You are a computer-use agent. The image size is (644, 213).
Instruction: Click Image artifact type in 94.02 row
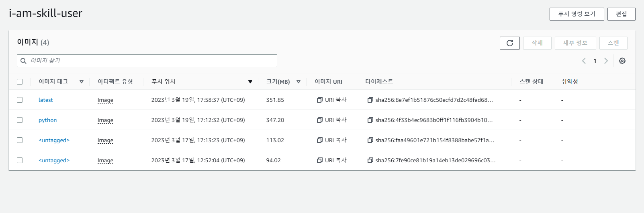coord(105,161)
